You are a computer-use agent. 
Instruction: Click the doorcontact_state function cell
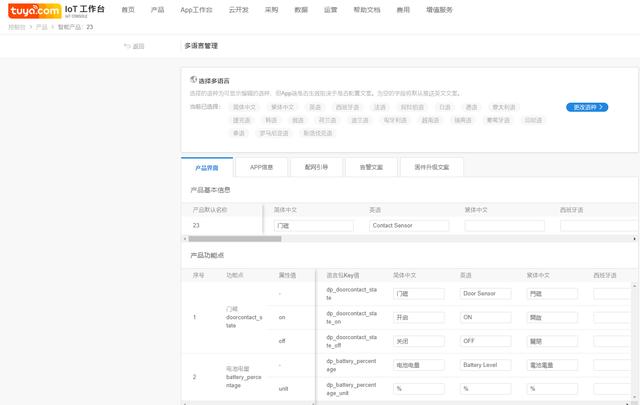coord(244,317)
